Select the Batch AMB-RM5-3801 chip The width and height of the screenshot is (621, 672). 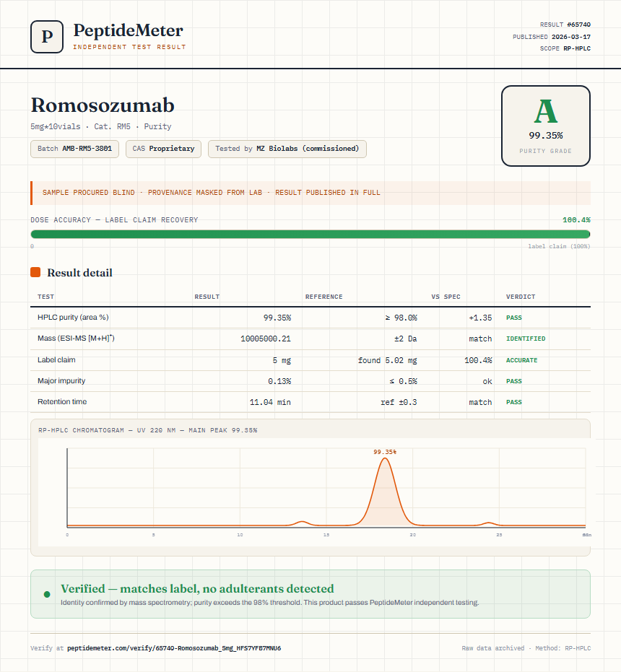tap(74, 149)
